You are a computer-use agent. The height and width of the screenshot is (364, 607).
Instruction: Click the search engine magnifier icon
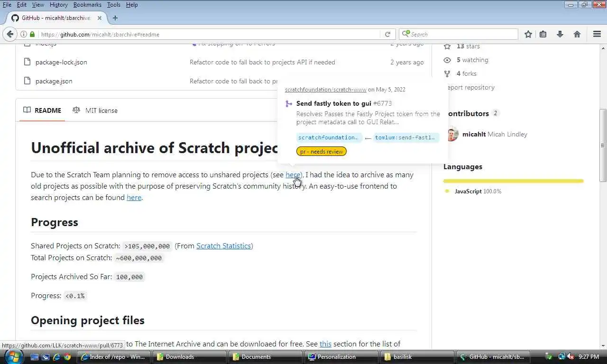pyautogui.click(x=406, y=34)
